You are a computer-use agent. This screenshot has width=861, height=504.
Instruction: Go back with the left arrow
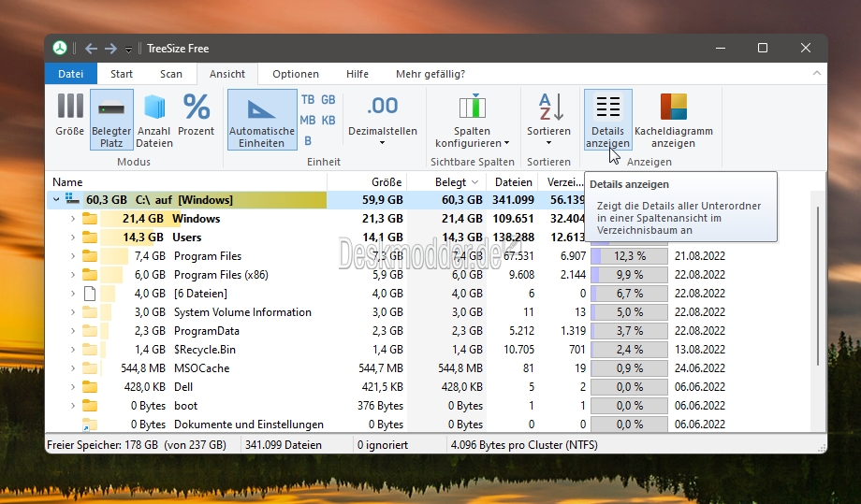coord(91,49)
